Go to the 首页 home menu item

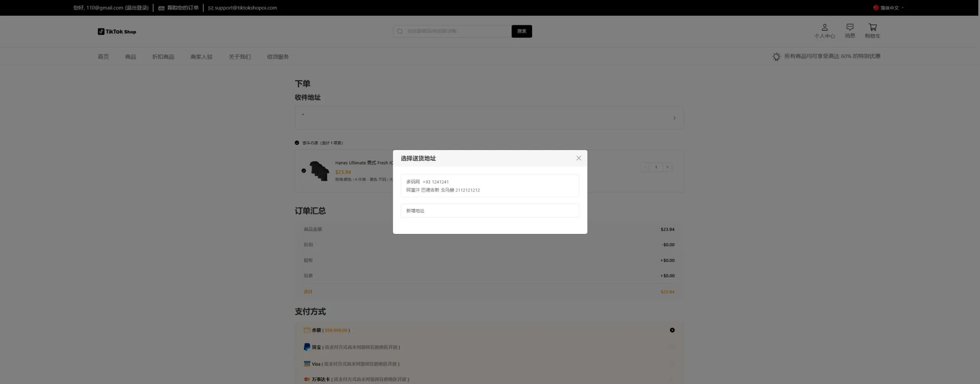pyautogui.click(x=103, y=57)
